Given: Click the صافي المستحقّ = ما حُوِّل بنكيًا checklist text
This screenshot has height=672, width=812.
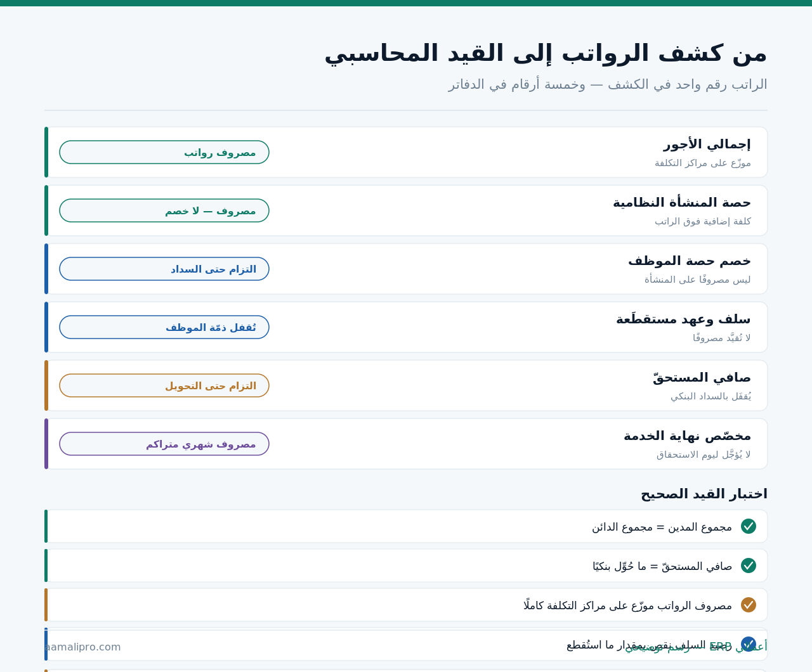Looking at the screenshot, I should (x=662, y=566).
